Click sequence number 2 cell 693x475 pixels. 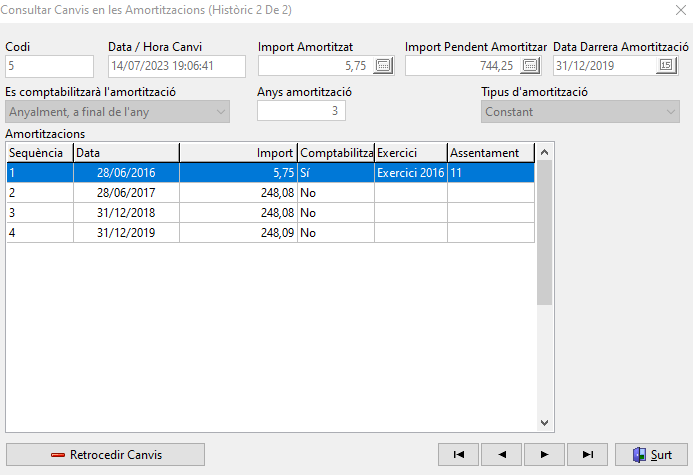tap(40, 193)
